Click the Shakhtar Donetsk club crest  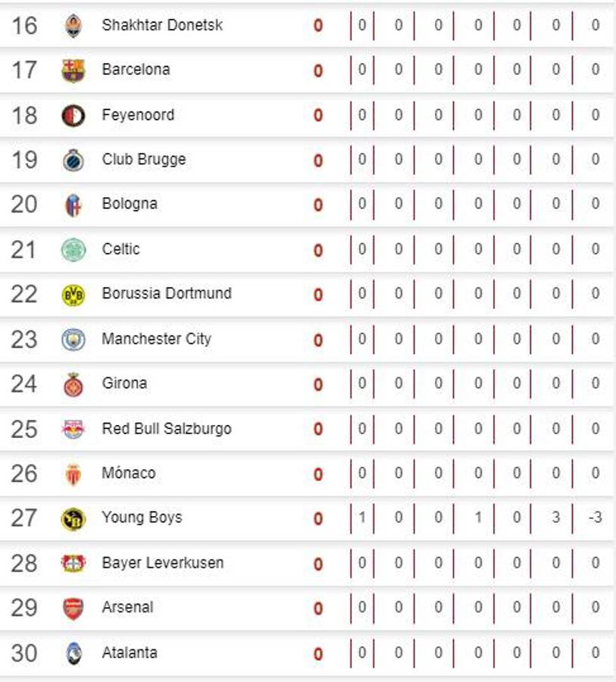tap(73, 26)
